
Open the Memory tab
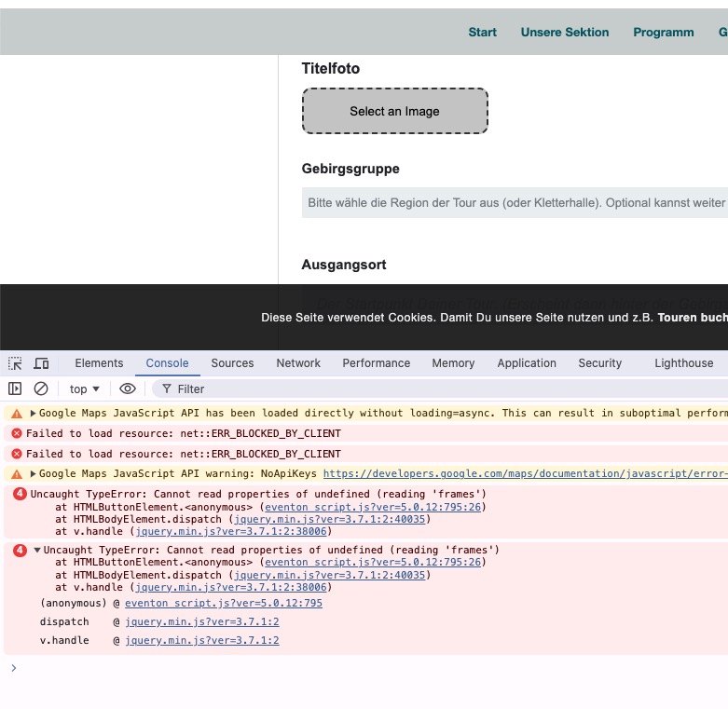(454, 363)
